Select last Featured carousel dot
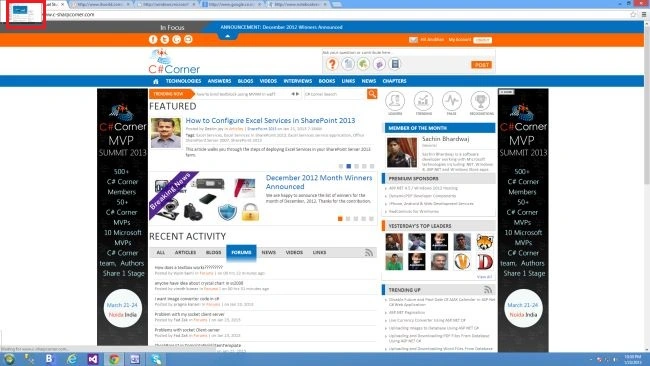 (372, 166)
